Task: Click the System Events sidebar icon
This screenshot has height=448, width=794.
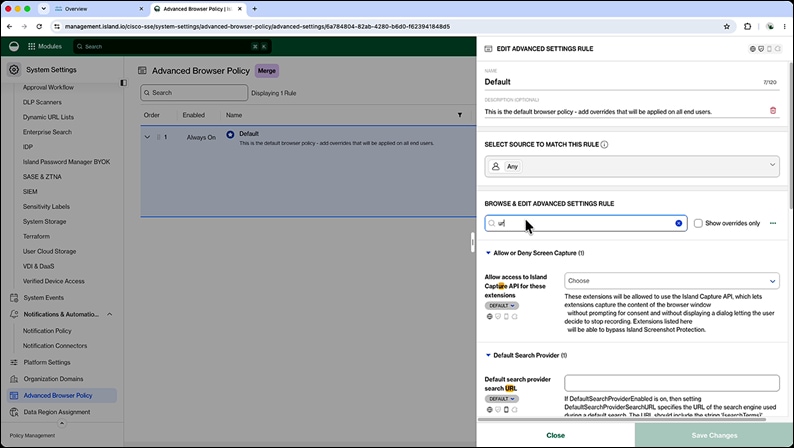Action: [14, 298]
